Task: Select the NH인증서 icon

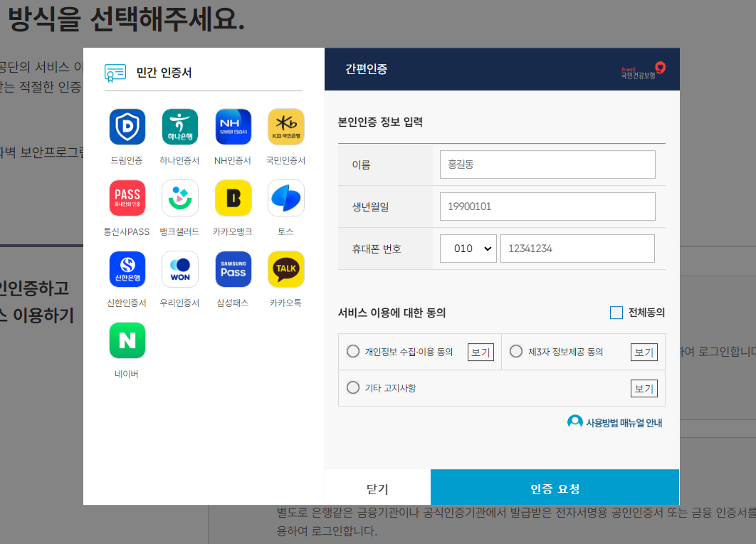Action: click(x=233, y=127)
